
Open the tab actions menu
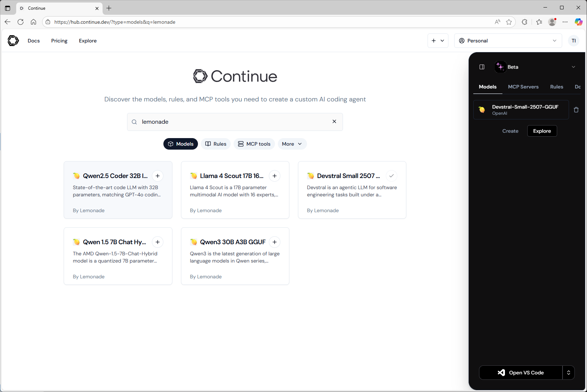8,8
